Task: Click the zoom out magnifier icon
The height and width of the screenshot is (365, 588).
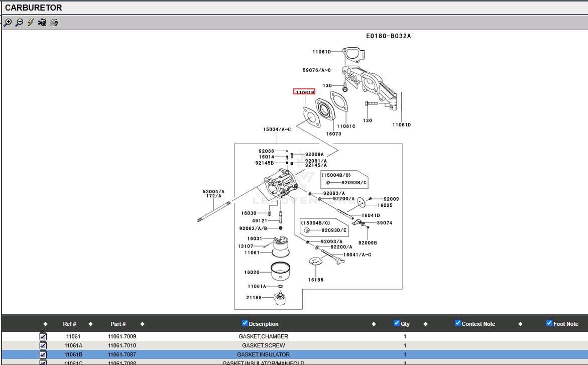Action: 19,23
